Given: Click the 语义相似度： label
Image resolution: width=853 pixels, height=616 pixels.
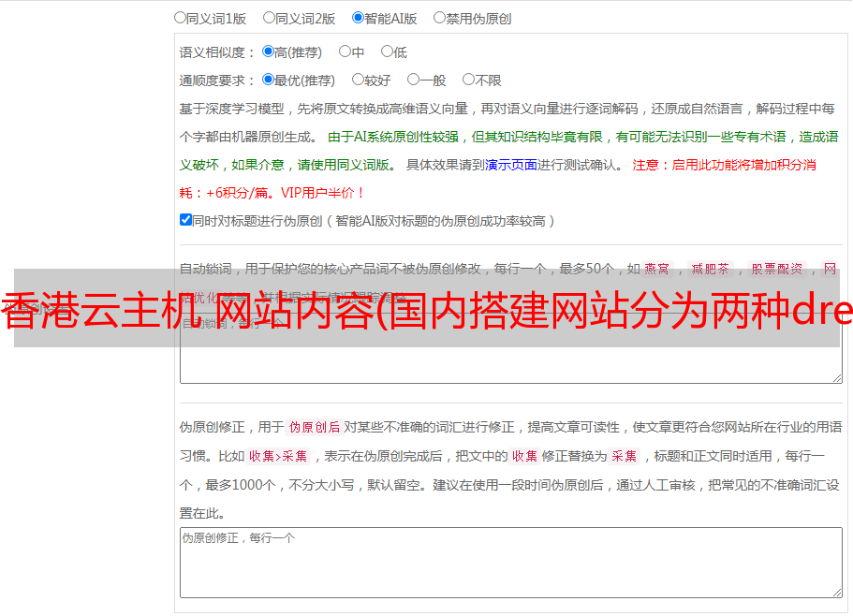Looking at the screenshot, I should [x=217, y=52].
